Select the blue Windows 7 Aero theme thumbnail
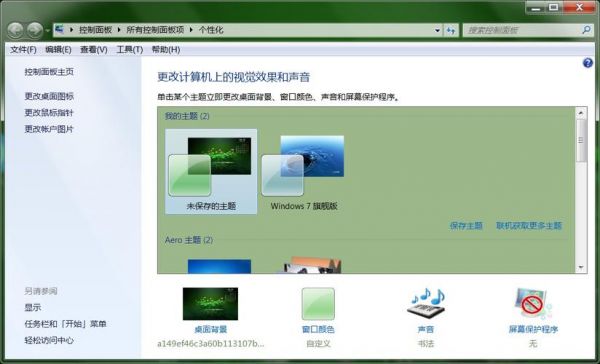The height and width of the screenshot is (364, 600). pyautogui.click(x=219, y=266)
